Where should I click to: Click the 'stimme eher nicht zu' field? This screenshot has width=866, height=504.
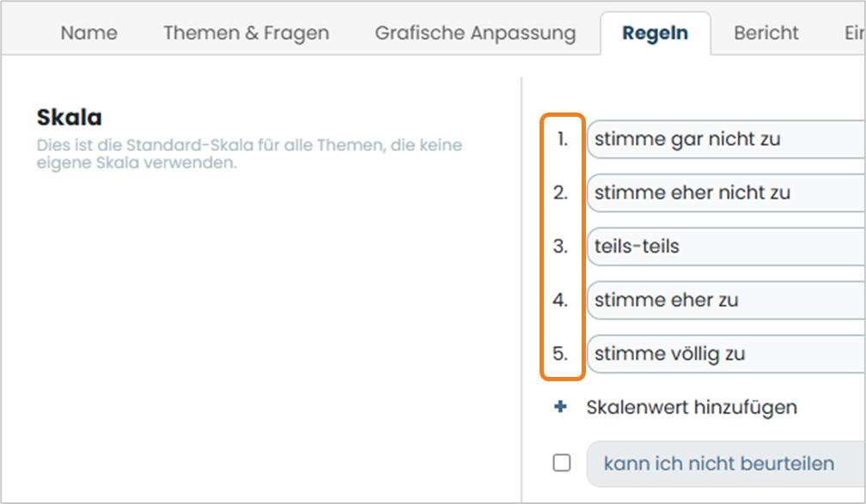click(x=726, y=192)
